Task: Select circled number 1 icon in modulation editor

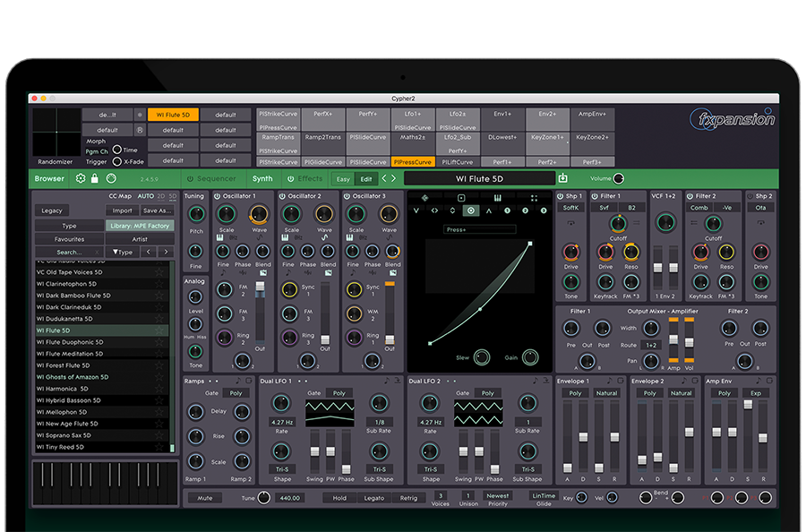Action: click(507, 210)
